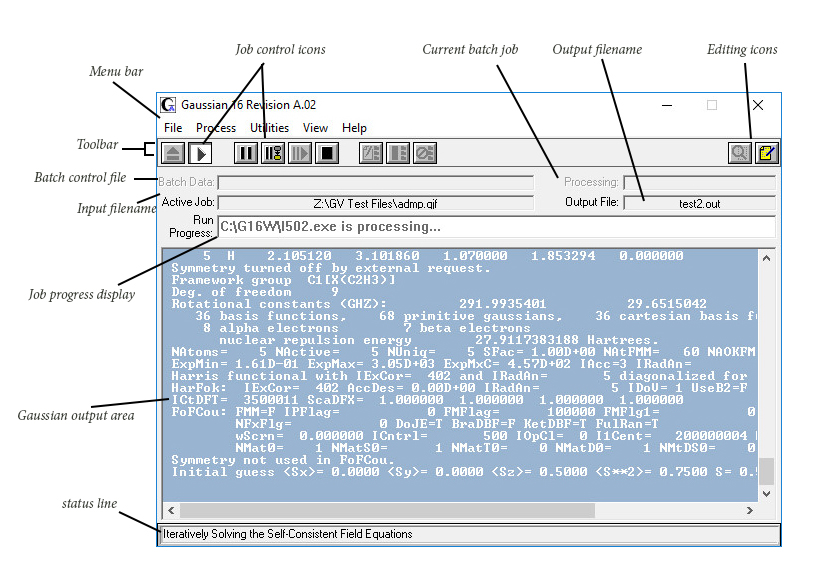This screenshot has height=567, width=814.
Task: Start the Gaussian job with the play icon
Action: (201, 153)
